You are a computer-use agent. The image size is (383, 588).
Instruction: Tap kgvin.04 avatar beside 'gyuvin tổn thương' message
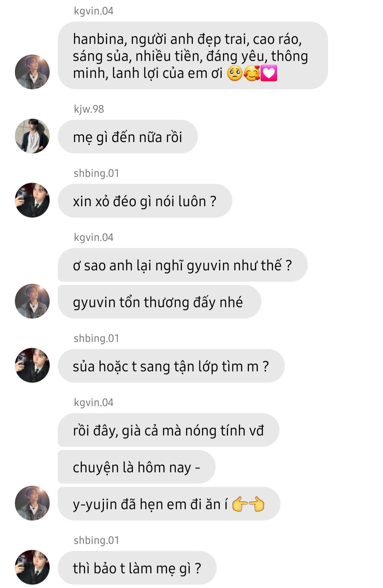pos(32,301)
